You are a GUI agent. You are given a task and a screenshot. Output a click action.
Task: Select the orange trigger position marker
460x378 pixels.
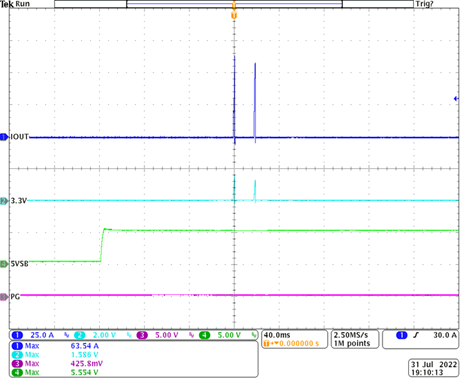(x=234, y=15)
